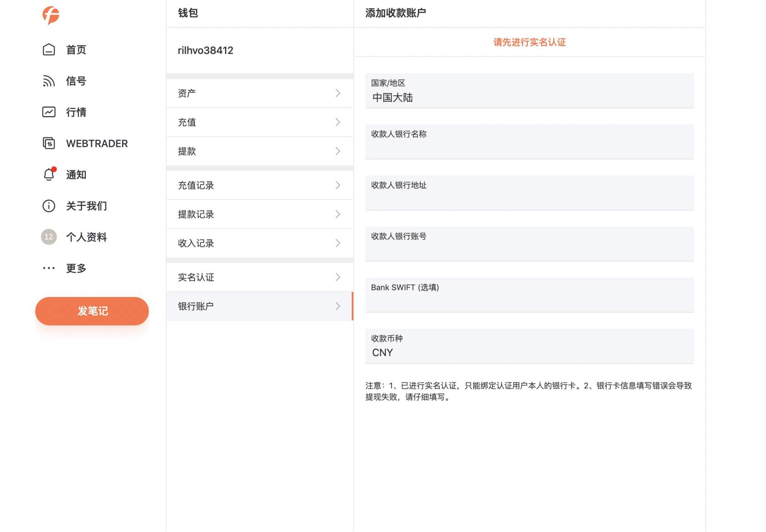Open 提款记录 wallet entry
This screenshot has height=532, width=766.
click(260, 214)
